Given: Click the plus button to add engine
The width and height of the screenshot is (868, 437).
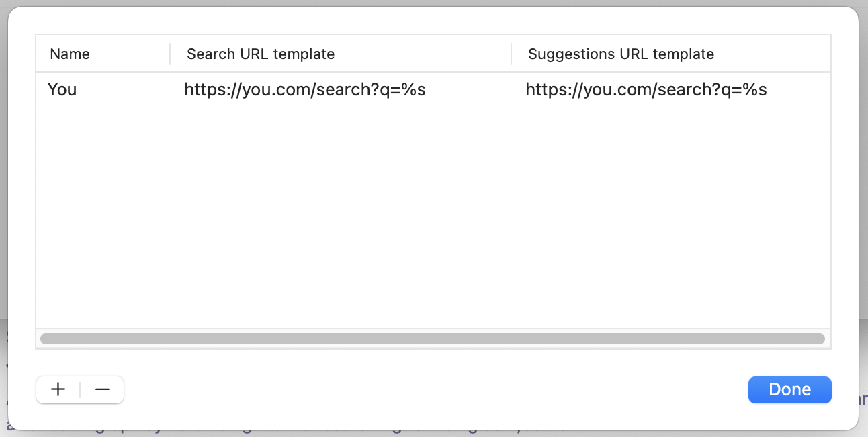Looking at the screenshot, I should point(58,389).
